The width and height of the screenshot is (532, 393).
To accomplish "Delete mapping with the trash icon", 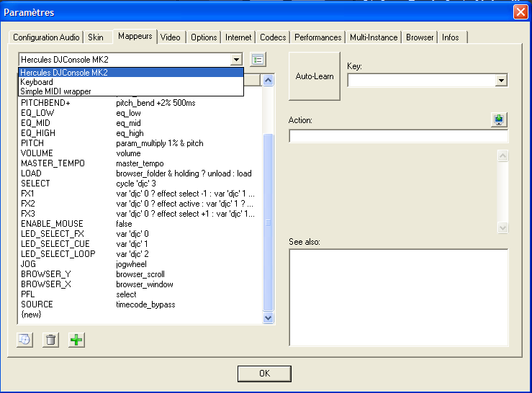I will 50,340.
